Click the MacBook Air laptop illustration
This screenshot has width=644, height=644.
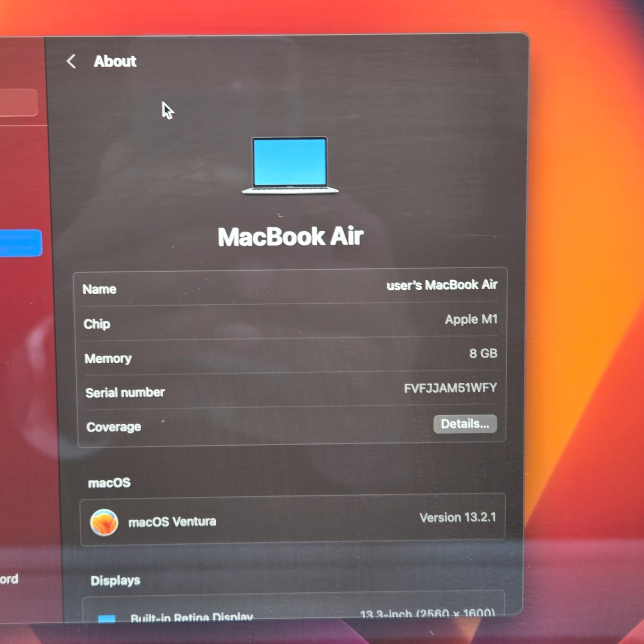pyautogui.click(x=290, y=166)
